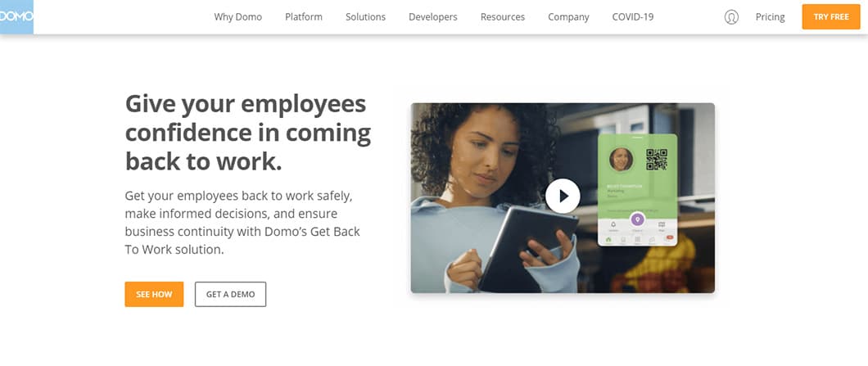
Task: Click the TRY FREE button
Action: pyautogui.click(x=831, y=17)
